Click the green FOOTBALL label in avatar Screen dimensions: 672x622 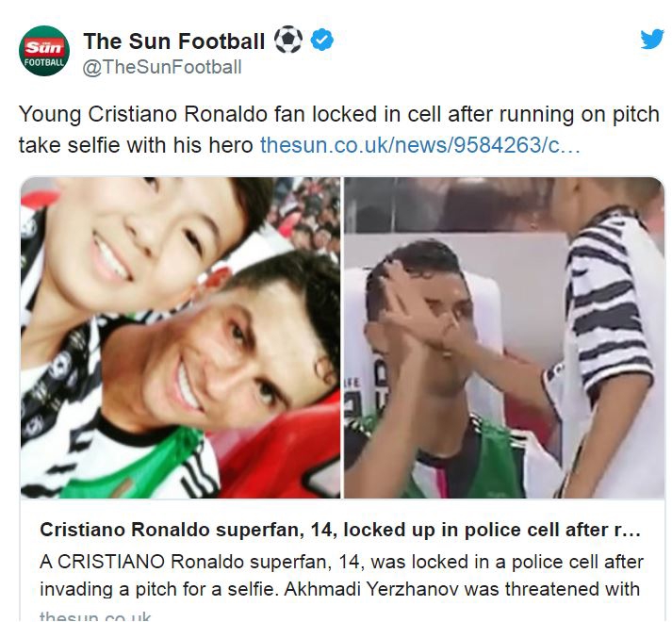[44, 62]
